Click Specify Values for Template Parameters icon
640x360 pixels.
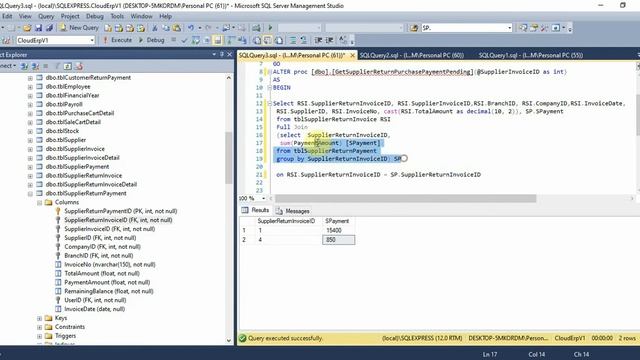pos(343,40)
